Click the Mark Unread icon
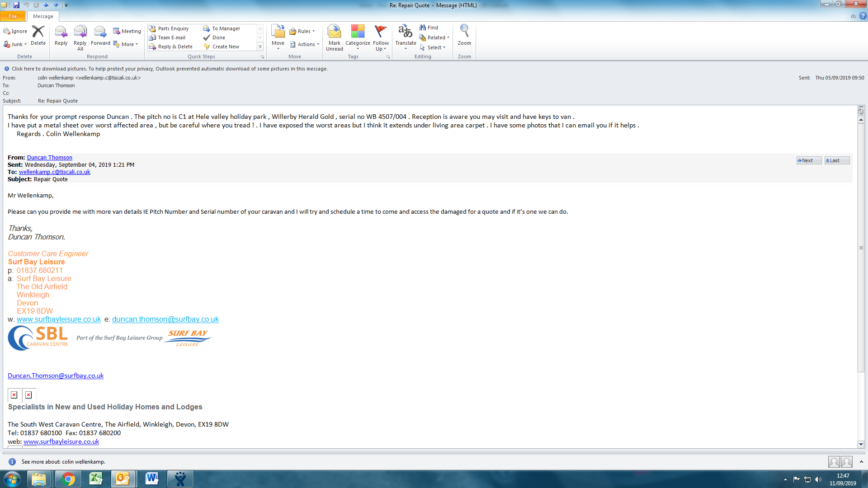This screenshot has height=488, width=868. 335,37
